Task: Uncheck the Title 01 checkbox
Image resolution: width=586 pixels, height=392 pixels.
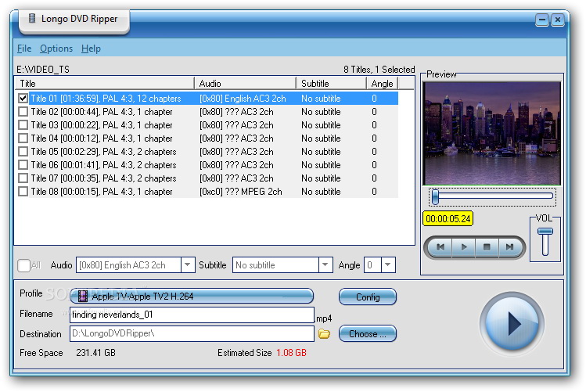Action: [x=23, y=99]
